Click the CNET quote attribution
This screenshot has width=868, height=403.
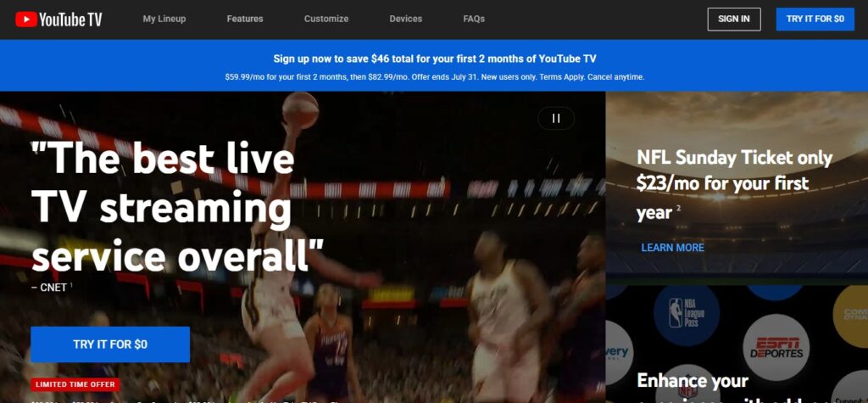(52, 287)
